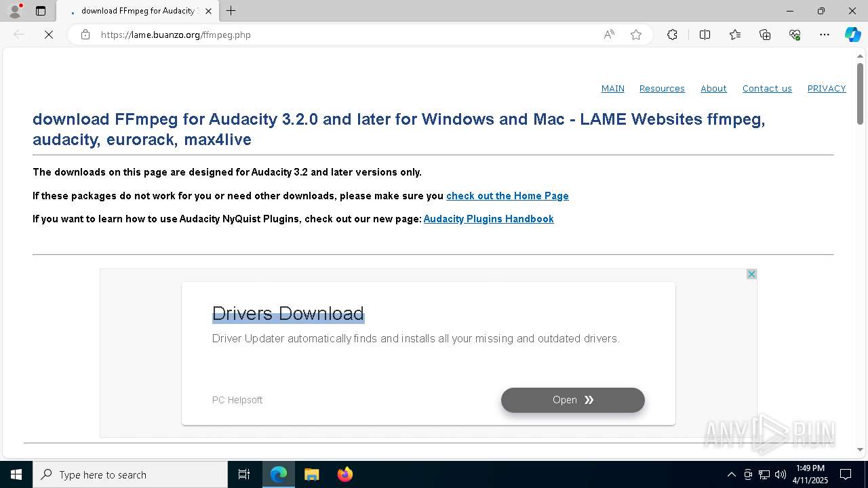Screen dimensions: 868x488
Task: Open the clock and date flyout
Action: tap(810, 474)
